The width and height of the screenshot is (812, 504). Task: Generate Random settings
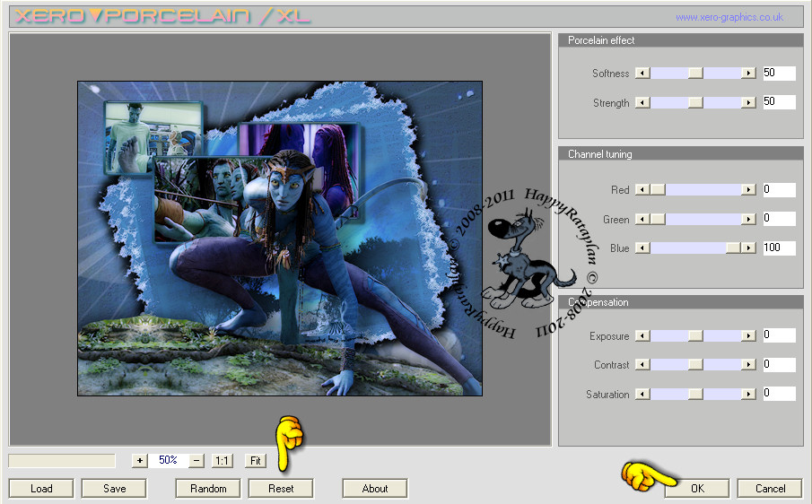208,489
